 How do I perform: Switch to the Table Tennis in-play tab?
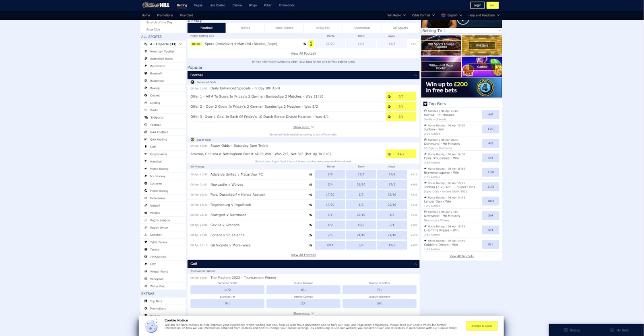284,28
